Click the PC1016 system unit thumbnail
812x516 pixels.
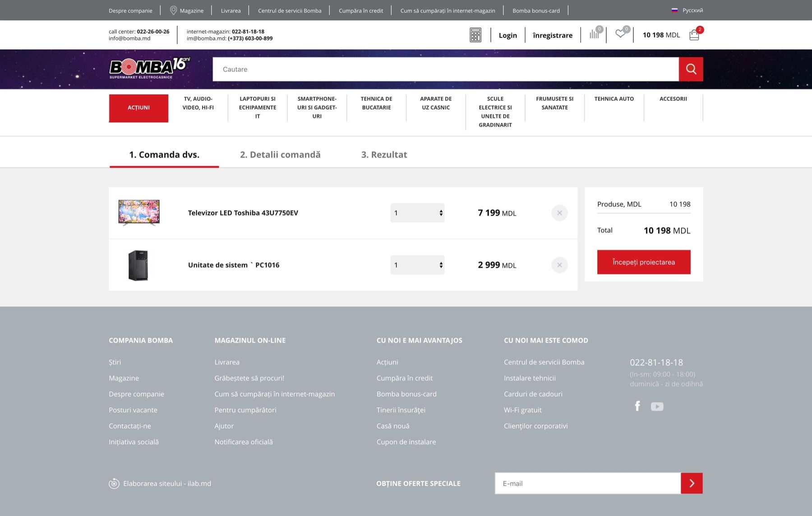coord(138,265)
